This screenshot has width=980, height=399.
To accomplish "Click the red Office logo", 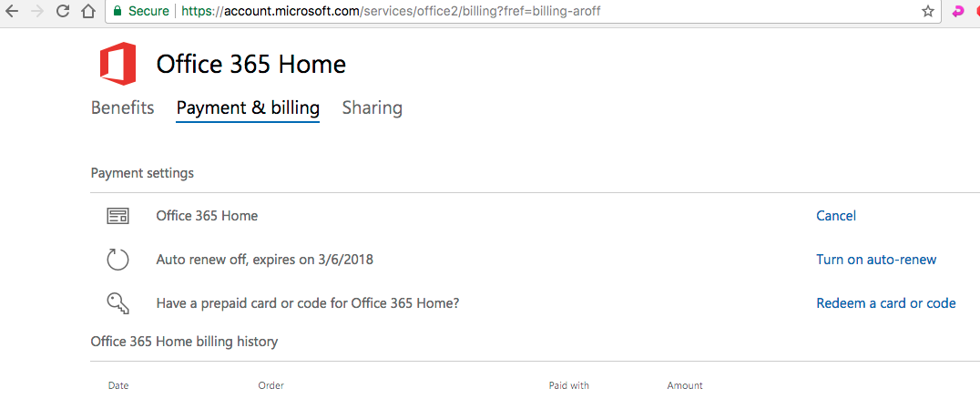I will (x=117, y=64).
